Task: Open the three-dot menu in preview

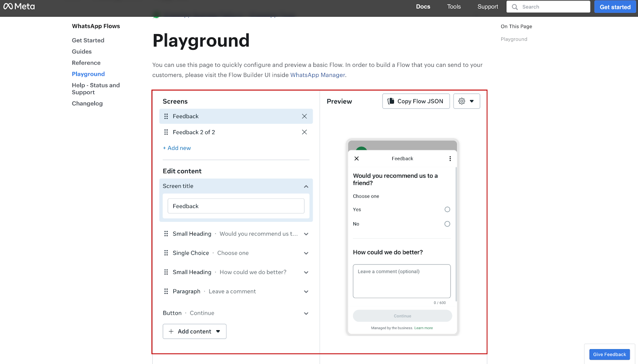Action: (450, 159)
